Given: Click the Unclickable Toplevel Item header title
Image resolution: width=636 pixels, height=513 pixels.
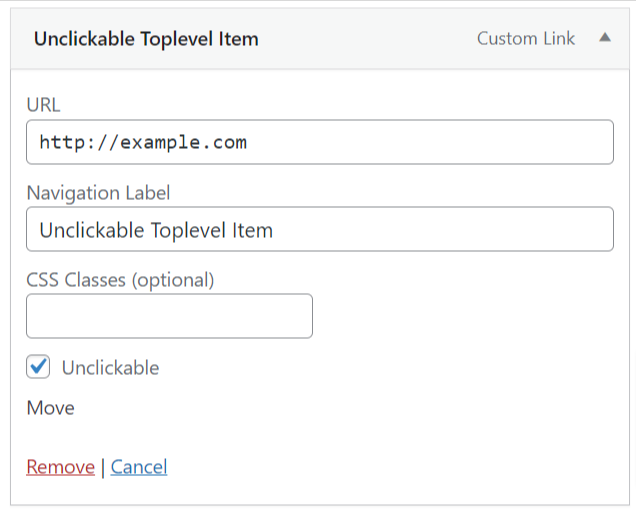Looking at the screenshot, I should click(146, 39).
